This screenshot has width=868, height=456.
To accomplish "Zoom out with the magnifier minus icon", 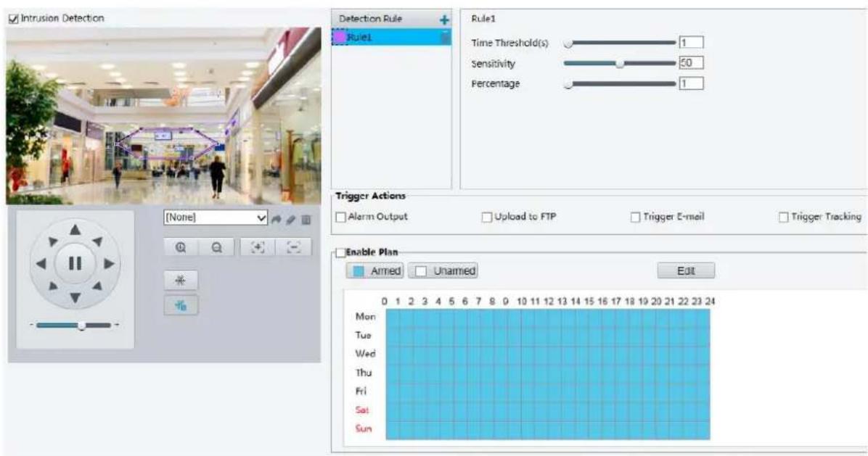I will pyautogui.click(x=216, y=248).
